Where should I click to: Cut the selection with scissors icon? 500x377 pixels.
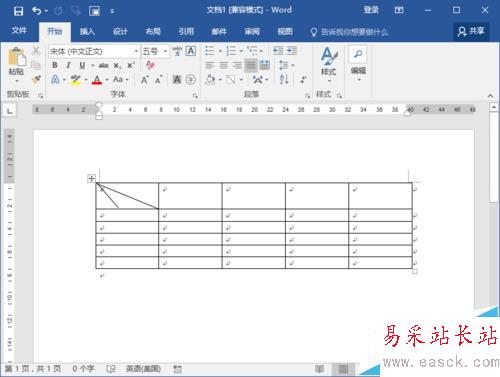pos(36,51)
